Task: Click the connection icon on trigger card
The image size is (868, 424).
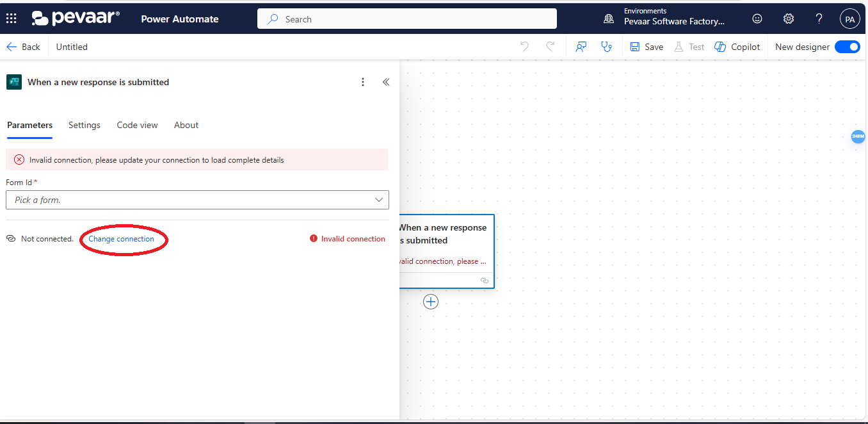Action: pyautogui.click(x=485, y=281)
